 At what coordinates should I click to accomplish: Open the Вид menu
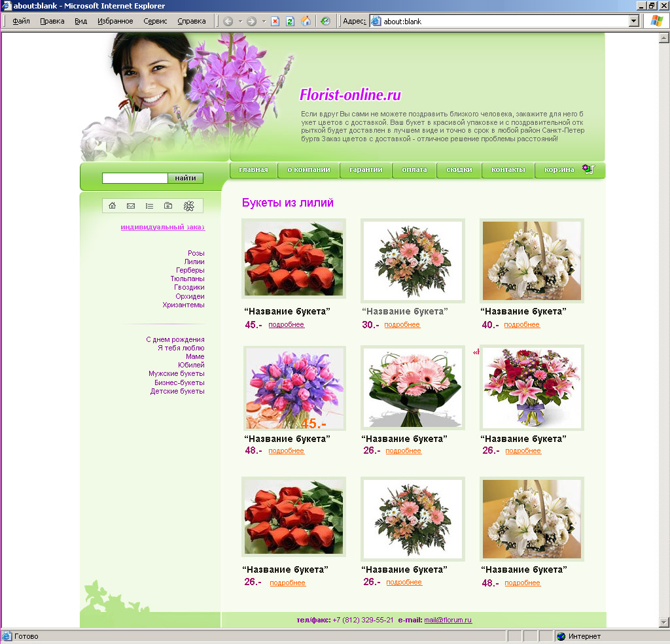click(80, 21)
